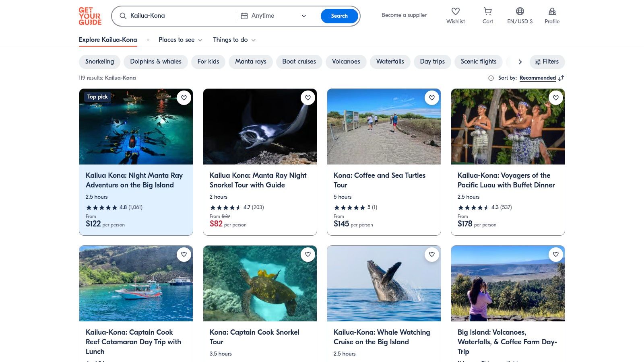644x362 pixels.
Task: Open the Things to do dropdown
Action: [x=234, y=40]
